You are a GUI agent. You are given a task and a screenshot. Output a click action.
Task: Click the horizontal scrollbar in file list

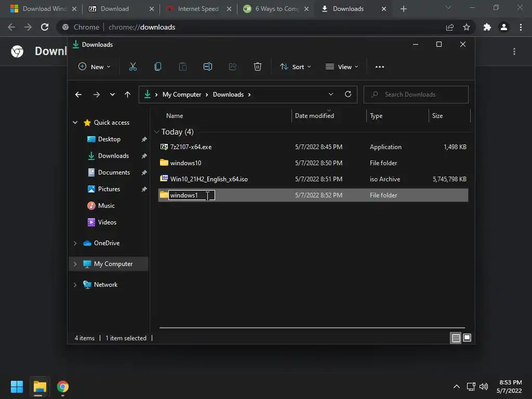(x=312, y=328)
